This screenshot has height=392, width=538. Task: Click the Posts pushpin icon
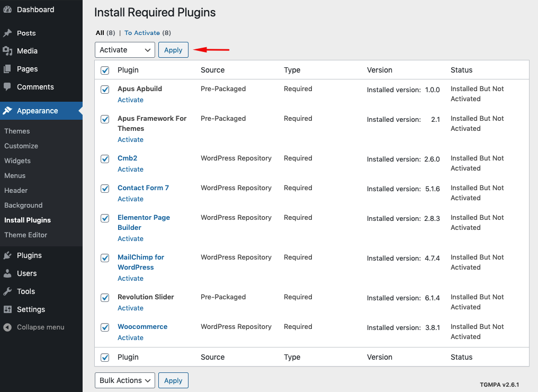point(7,33)
